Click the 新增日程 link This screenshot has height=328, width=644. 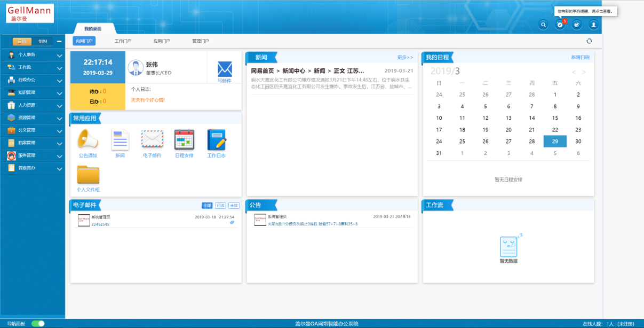tap(580, 57)
